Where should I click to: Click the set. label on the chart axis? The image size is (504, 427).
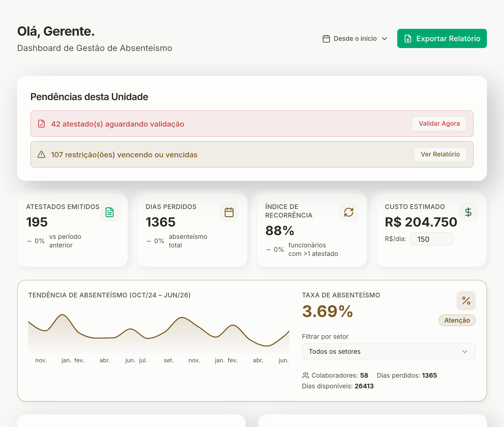[168, 360]
